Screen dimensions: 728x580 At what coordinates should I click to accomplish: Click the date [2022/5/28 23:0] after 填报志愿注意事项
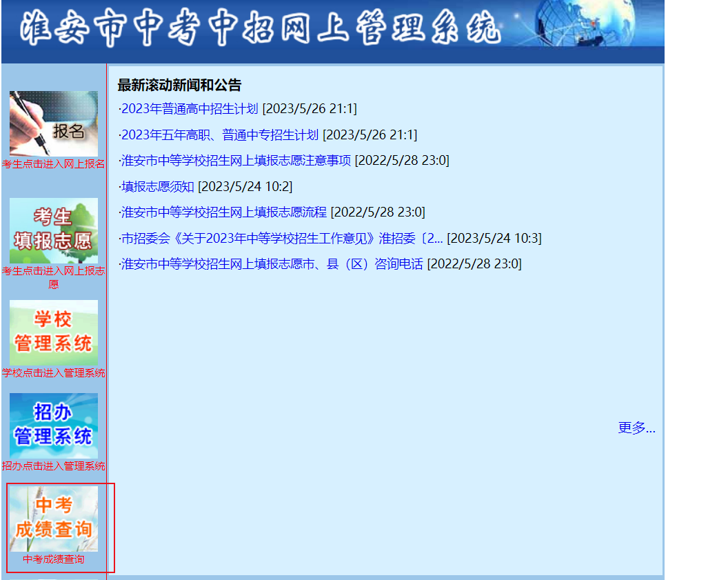(x=402, y=161)
